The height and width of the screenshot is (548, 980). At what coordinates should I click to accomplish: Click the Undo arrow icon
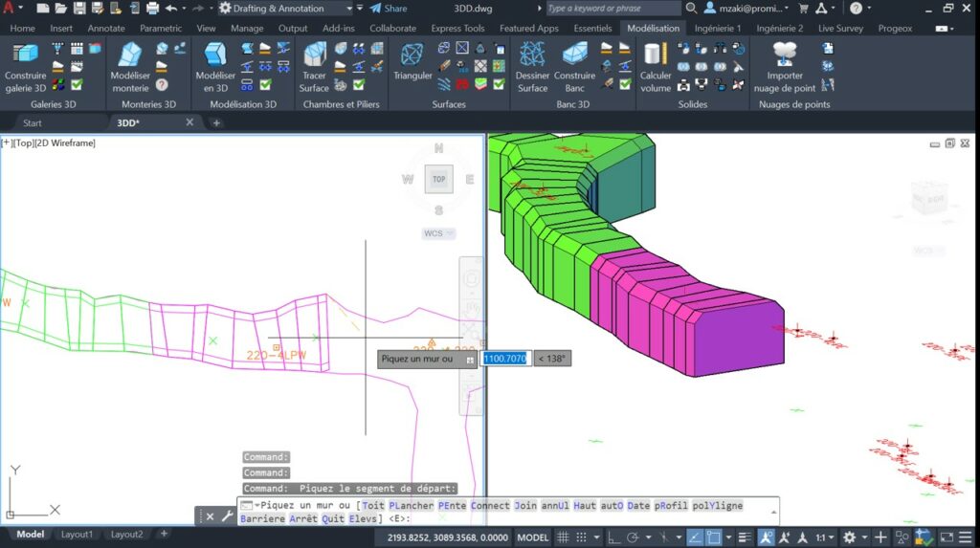point(171,8)
